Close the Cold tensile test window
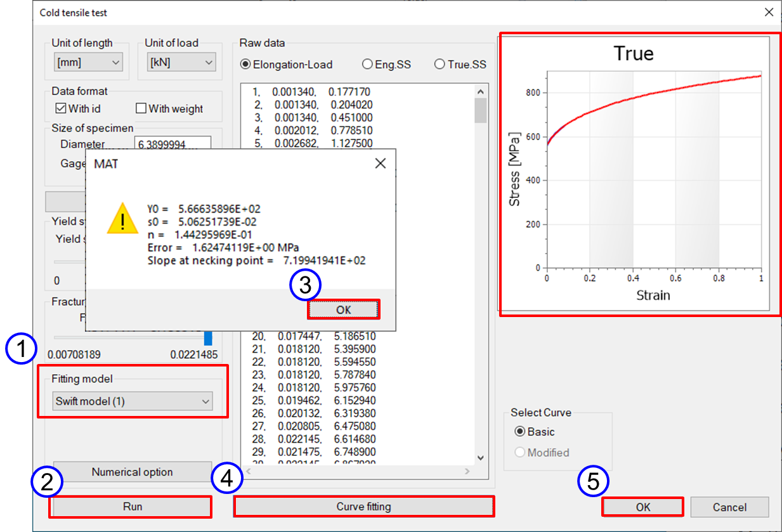Image resolution: width=782 pixels, height=532 pixels. pos(768,12)
